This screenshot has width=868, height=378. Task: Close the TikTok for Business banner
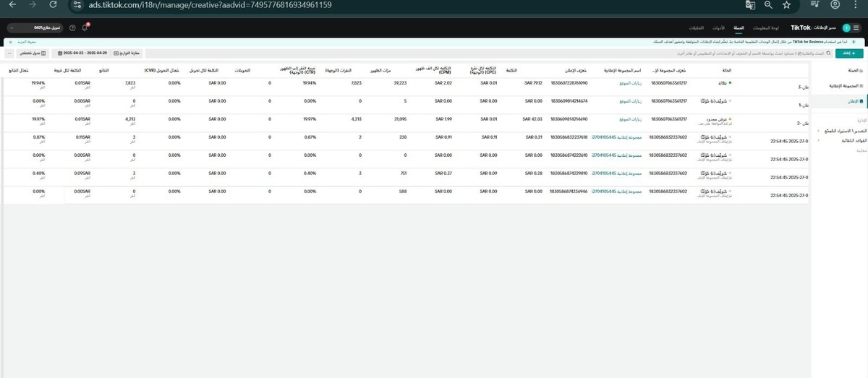[10, 43]
